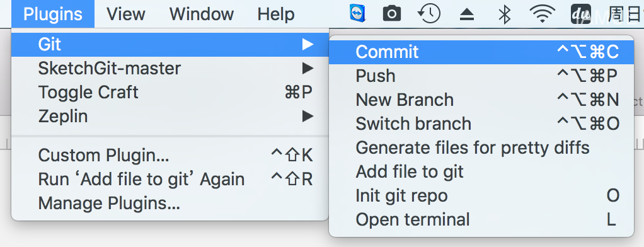
Task: Open the Bluetooth status icon
Action: pos(504,14)
